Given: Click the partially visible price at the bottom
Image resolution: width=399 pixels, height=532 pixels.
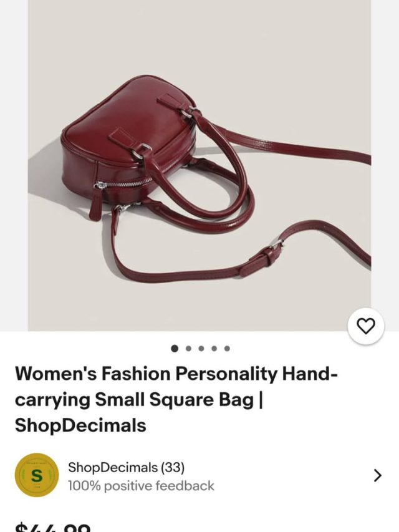Looking at the screenshot, I should coord(53,528).
